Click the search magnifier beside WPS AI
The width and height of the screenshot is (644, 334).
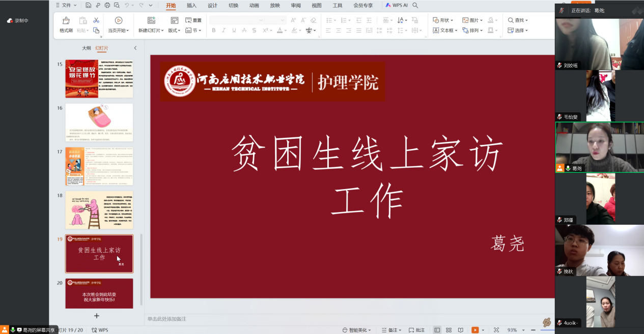tap(415, 6)
